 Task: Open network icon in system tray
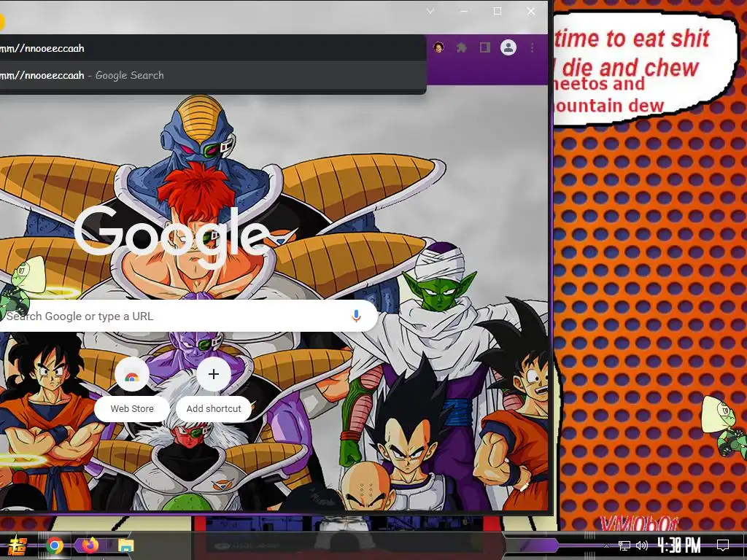click(624, 545)
